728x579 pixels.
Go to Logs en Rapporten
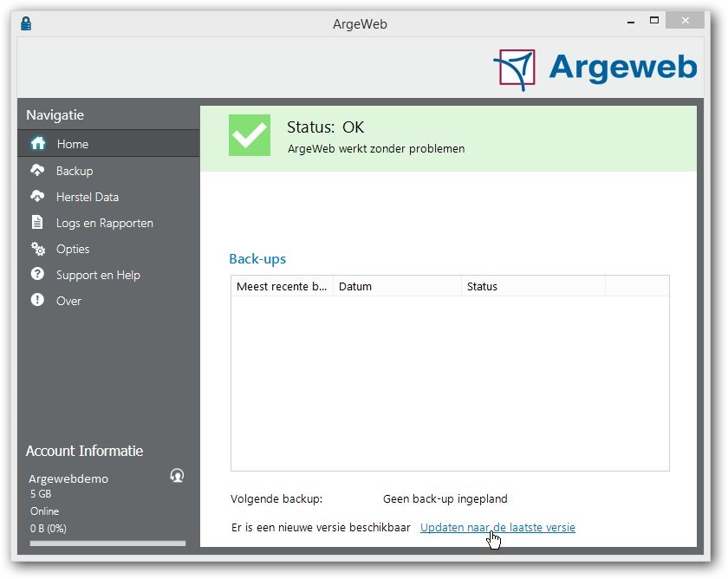tap(108, 223)
